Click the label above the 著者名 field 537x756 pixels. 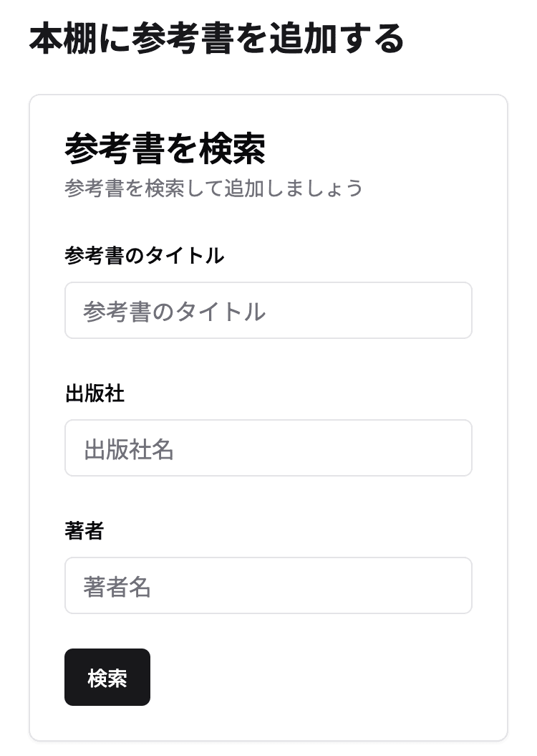pos(84,531)
